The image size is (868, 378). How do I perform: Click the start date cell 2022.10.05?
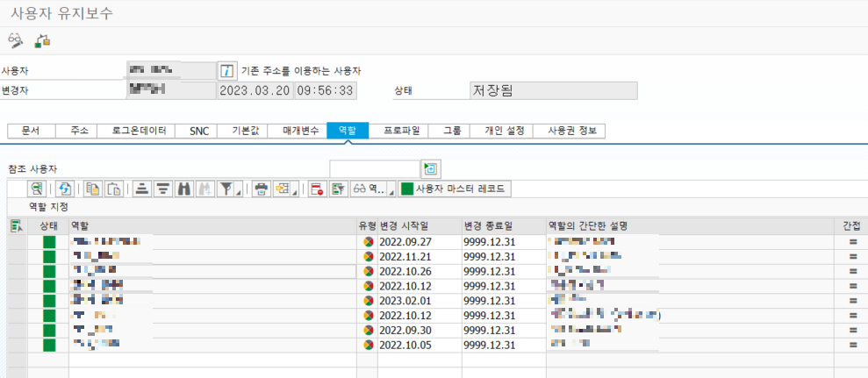point(420,346)
